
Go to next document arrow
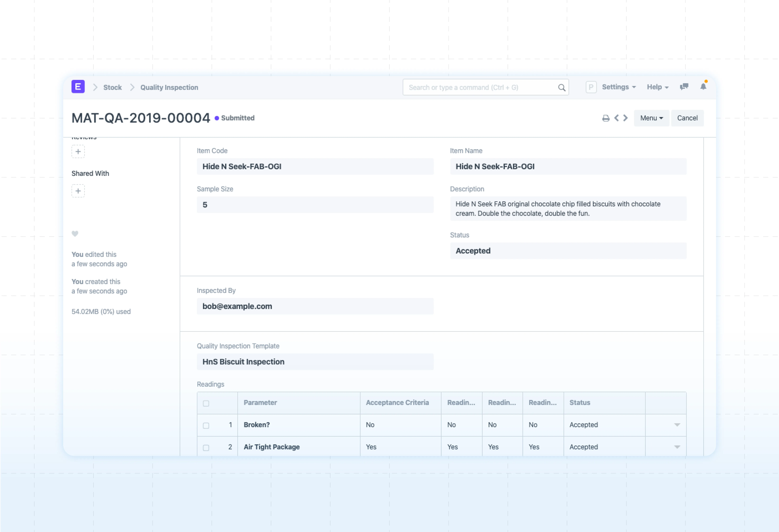(625, 118)
